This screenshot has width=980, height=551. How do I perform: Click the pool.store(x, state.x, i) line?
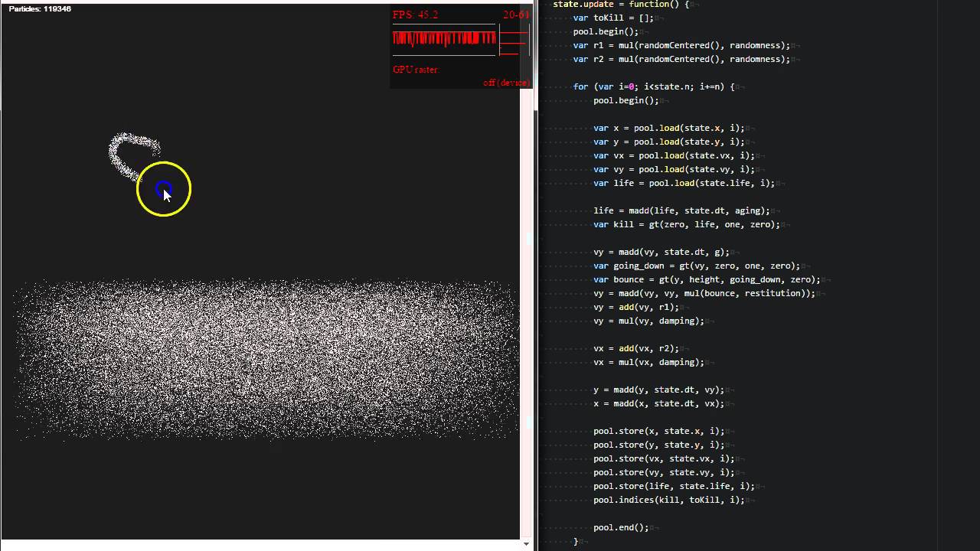[x=658, y=431]
